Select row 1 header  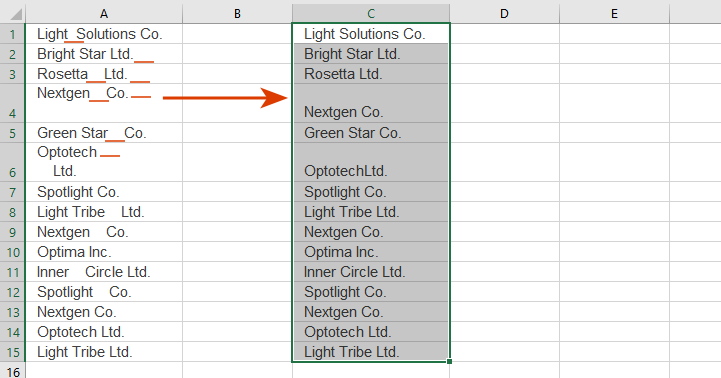coord(12,34)
